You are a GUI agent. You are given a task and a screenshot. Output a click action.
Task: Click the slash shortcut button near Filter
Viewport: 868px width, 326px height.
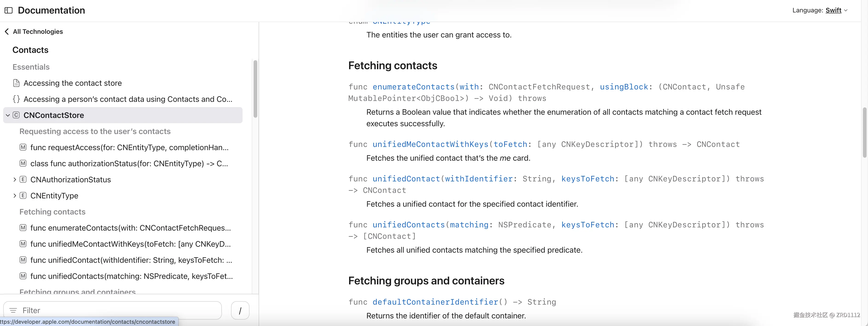[x=240, y=311]
